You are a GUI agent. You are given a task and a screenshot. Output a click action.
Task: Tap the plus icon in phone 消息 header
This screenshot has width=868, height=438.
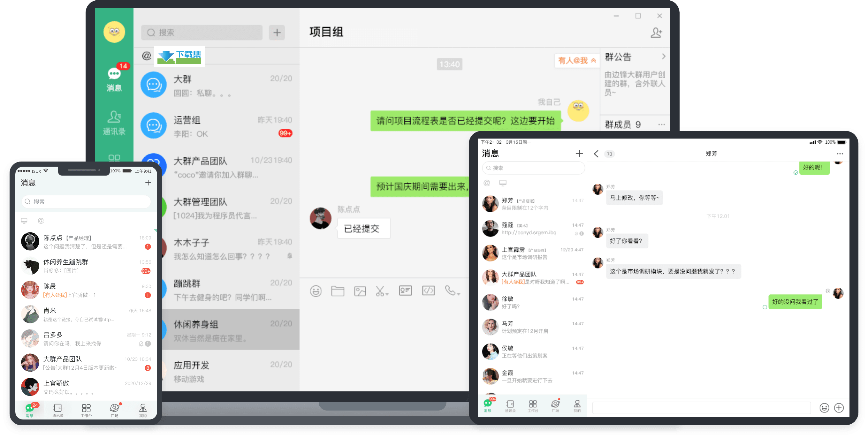coord(148,183)
